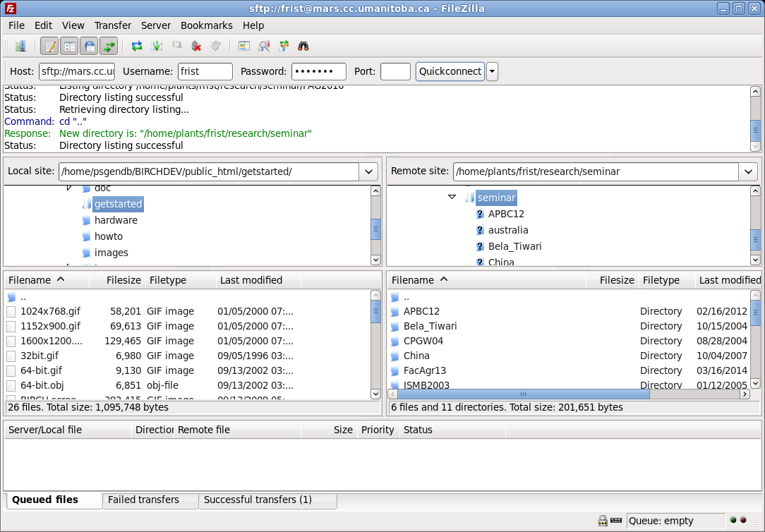The height and width of the screenshot is (532, 765).
Task: Click the binoculars file search icon
Action: pos(303,47)
